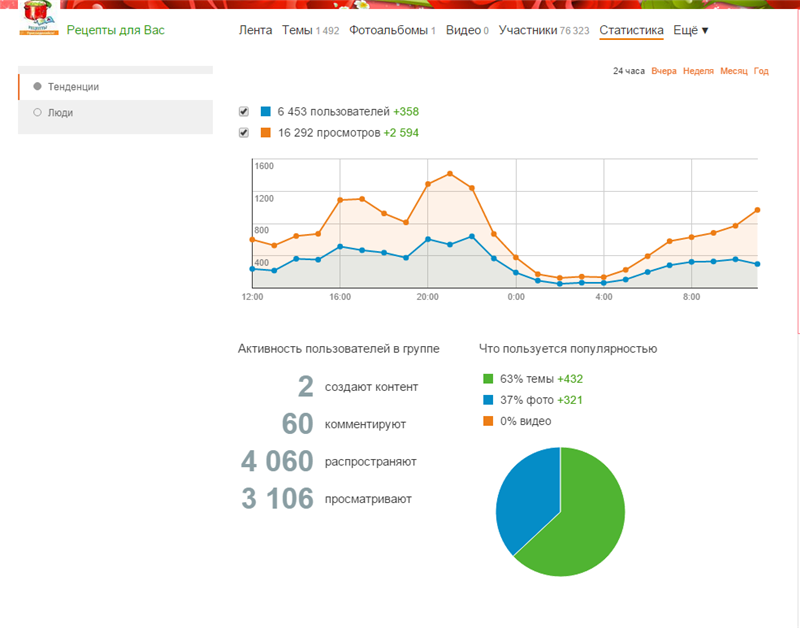This screenshot has height=628, width=800.
Task: Uncheck the просмотров series checkbox
Action: (x=244, y=132)
